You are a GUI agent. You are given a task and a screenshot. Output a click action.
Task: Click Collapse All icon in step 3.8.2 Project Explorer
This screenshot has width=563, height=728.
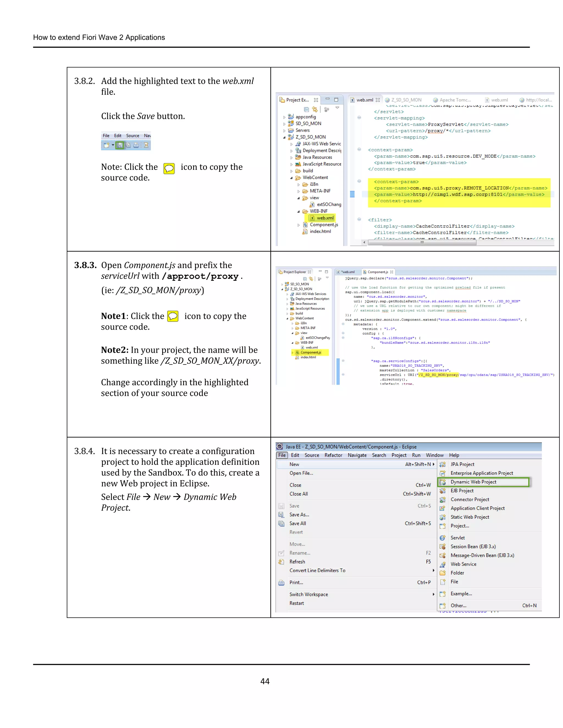(x=306, y=109)
